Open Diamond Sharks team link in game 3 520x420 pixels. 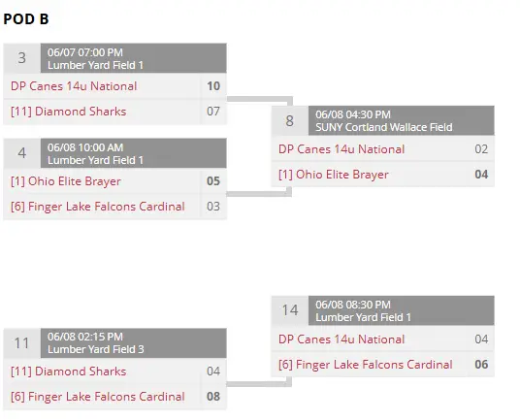click(68, 112)
